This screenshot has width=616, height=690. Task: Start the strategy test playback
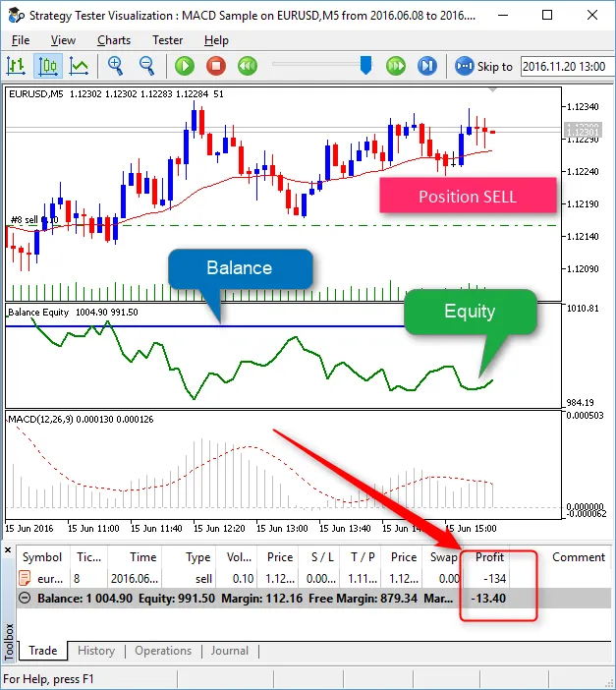185,66
